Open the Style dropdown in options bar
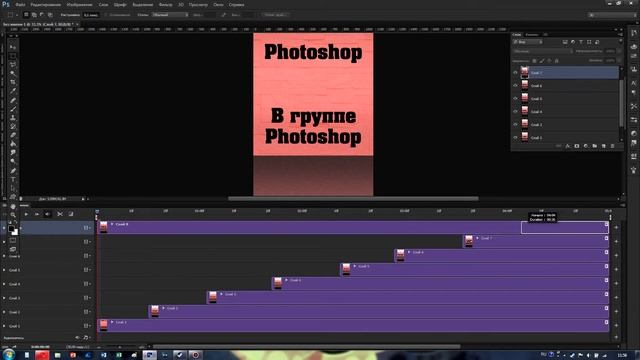 pyautogui.click(x=170, y=15)
